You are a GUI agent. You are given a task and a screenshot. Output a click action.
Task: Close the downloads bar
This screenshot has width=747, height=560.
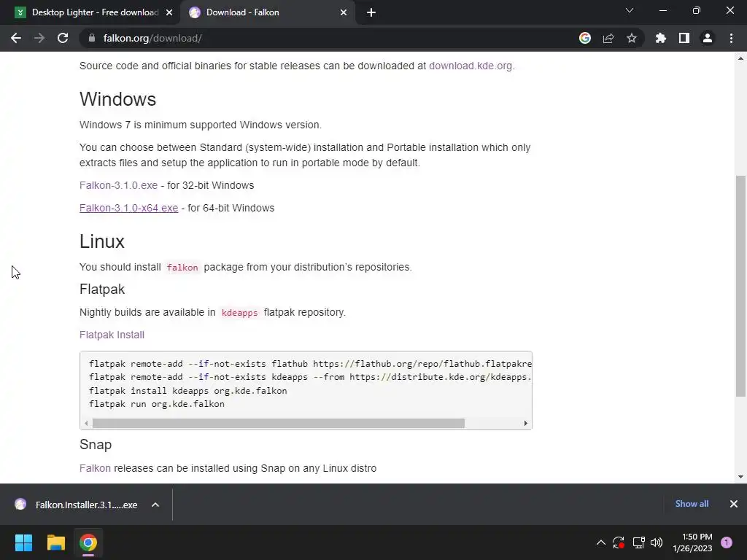(x=734, y=504)
